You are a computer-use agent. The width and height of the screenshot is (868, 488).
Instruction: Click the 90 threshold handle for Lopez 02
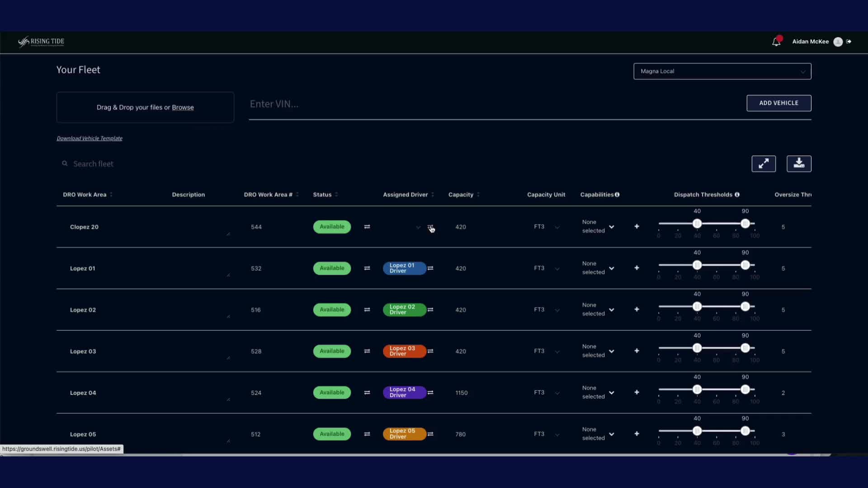coord(745,306)
